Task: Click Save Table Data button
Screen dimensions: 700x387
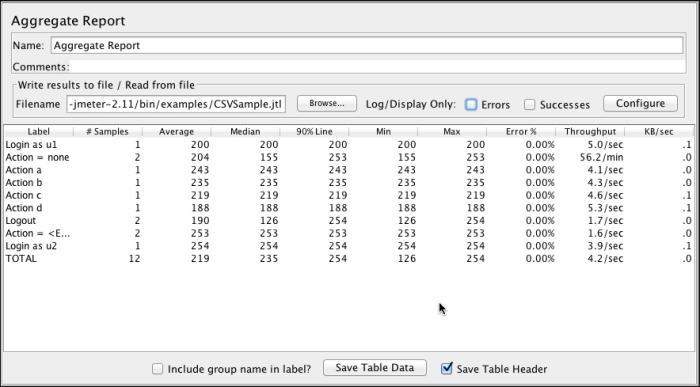Action: (x=375, y=367)
